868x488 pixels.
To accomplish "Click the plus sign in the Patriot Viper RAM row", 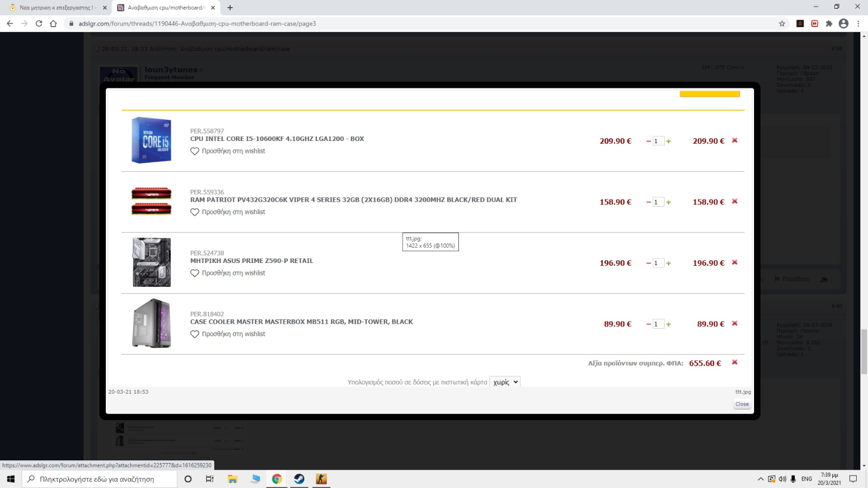I will tap(668, 202).
